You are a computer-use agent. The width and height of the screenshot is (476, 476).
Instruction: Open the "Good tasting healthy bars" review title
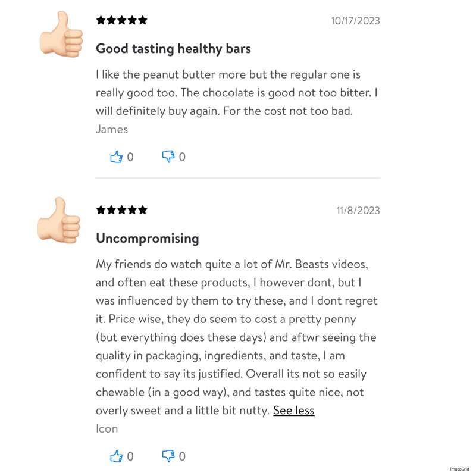pyautogui.click(x=173, y=49)
